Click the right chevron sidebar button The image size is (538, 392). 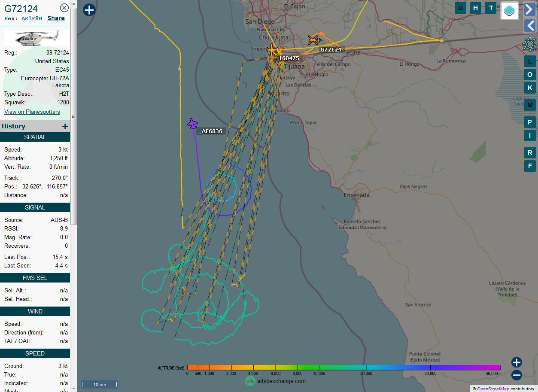pos(530,9)
